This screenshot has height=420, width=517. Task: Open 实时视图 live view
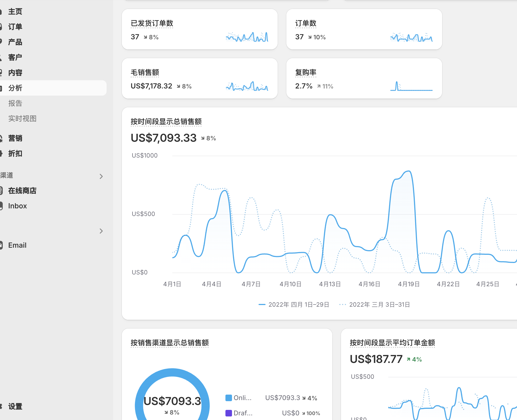22,119
